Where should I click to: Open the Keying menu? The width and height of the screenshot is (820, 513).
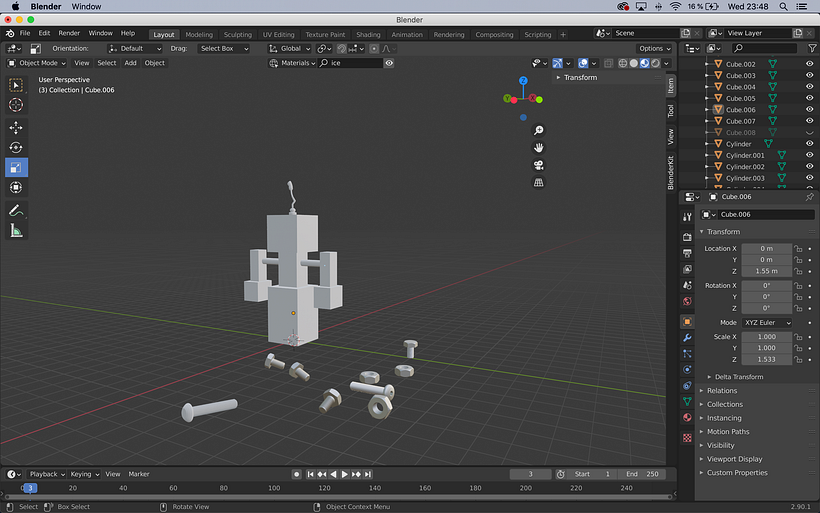click(84, 474)
